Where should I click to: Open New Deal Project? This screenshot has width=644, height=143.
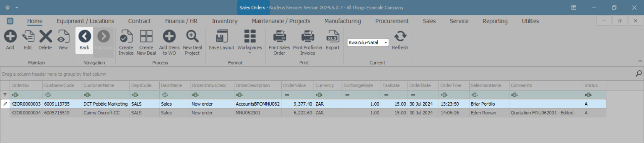pyautogui.click(x=192, y=37)
